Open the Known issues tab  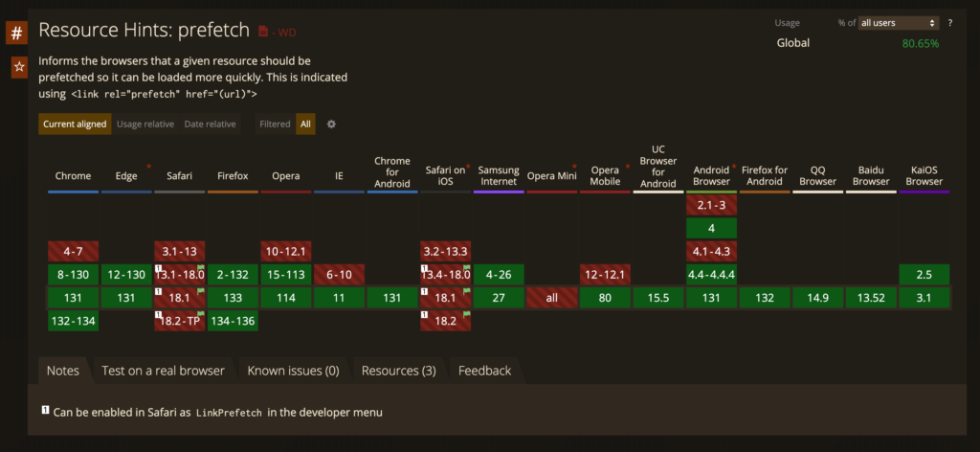coord(293,371)
